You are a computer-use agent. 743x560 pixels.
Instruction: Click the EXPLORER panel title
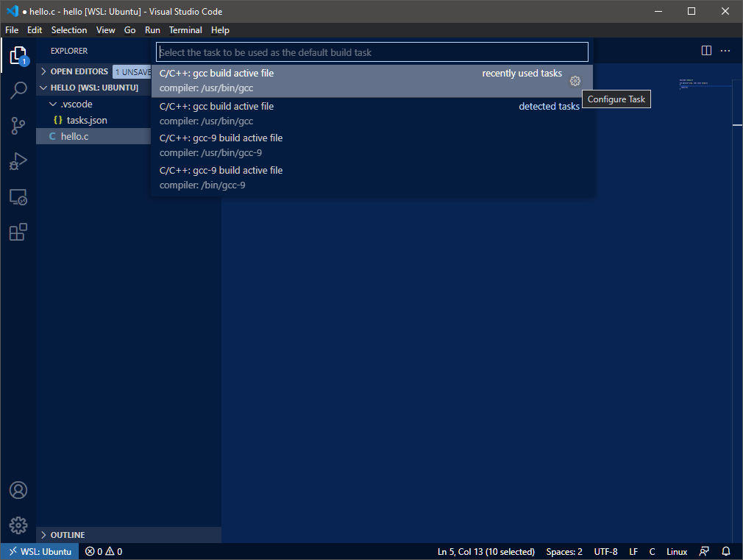[69, 51]
